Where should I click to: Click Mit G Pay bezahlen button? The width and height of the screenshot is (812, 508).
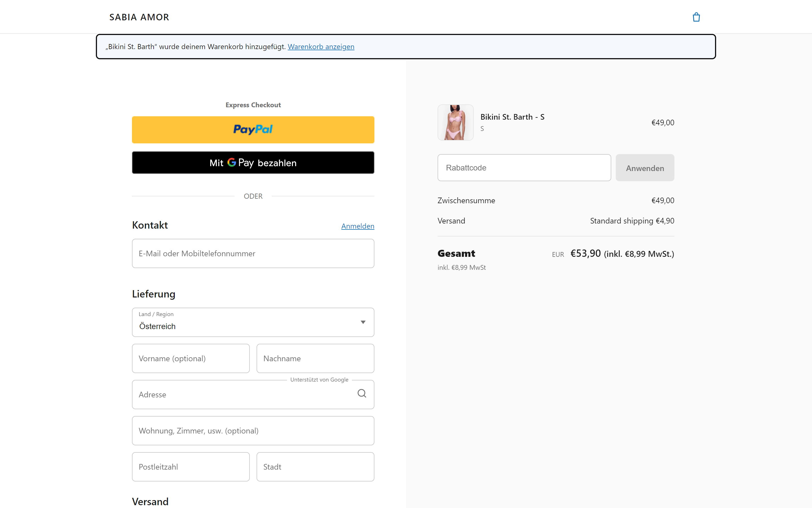(253, 163)
